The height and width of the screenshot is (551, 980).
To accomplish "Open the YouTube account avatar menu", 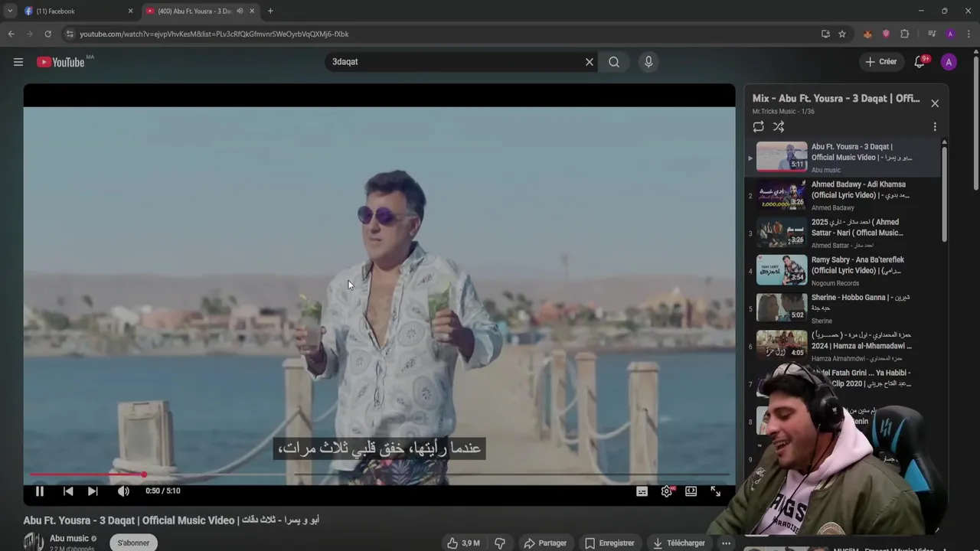I will coord(949,62).
